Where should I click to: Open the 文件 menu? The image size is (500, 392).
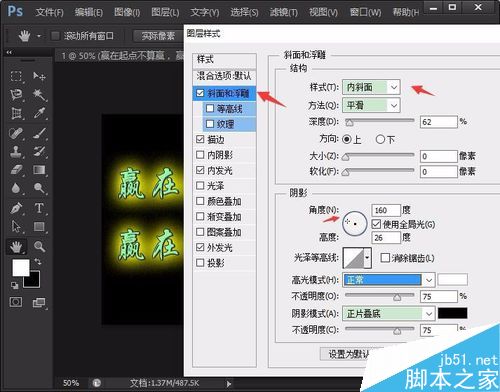tap(49, 12)
